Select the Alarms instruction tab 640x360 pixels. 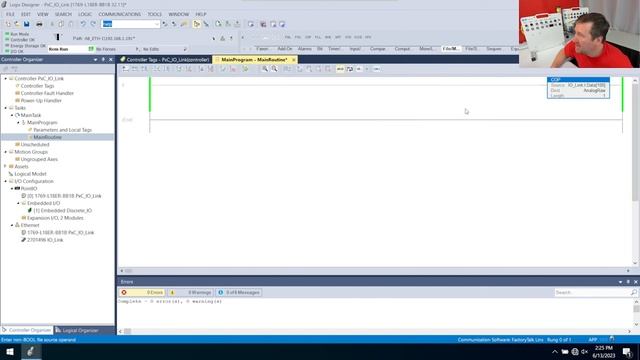coord(304,49)
